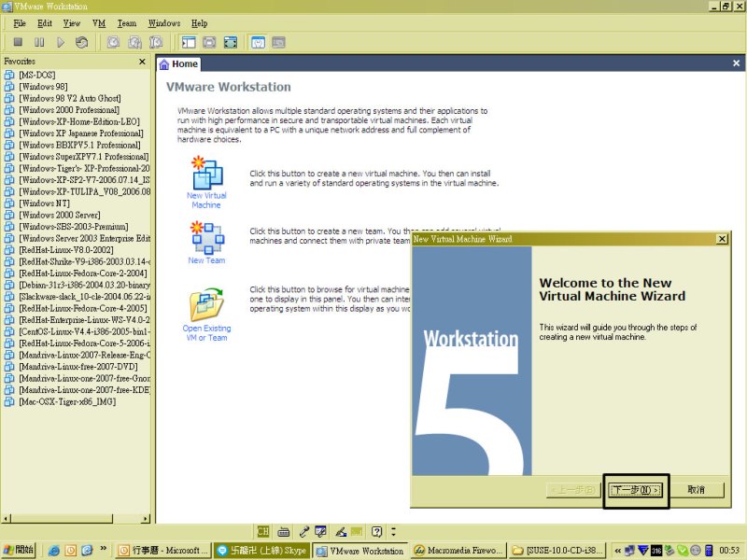
Task: Click the Windows Start button
Action: coord(19,550)
